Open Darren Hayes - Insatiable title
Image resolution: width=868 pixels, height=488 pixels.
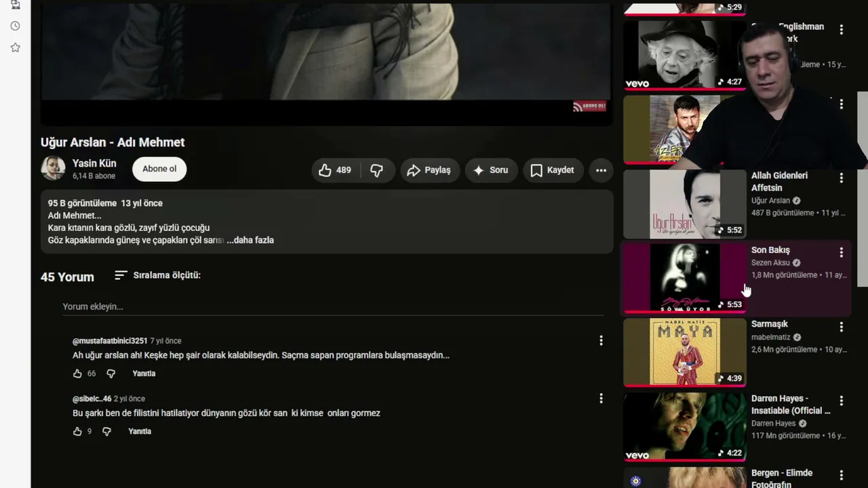(x=791, y=405)
